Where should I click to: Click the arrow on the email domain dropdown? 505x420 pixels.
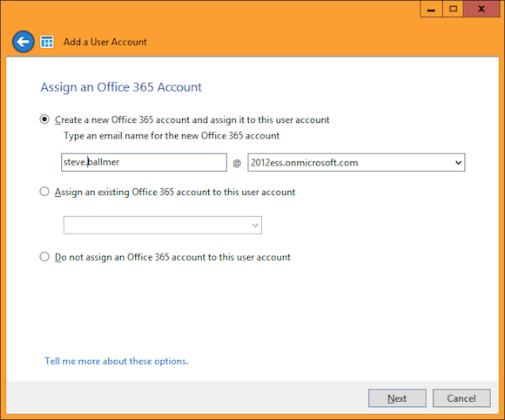click(459, 162)
